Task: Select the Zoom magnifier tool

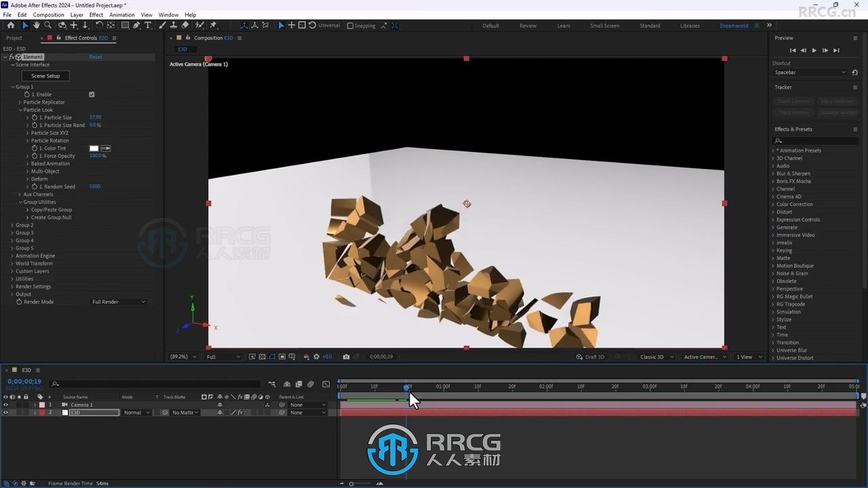Action: [x=48, y=25]
